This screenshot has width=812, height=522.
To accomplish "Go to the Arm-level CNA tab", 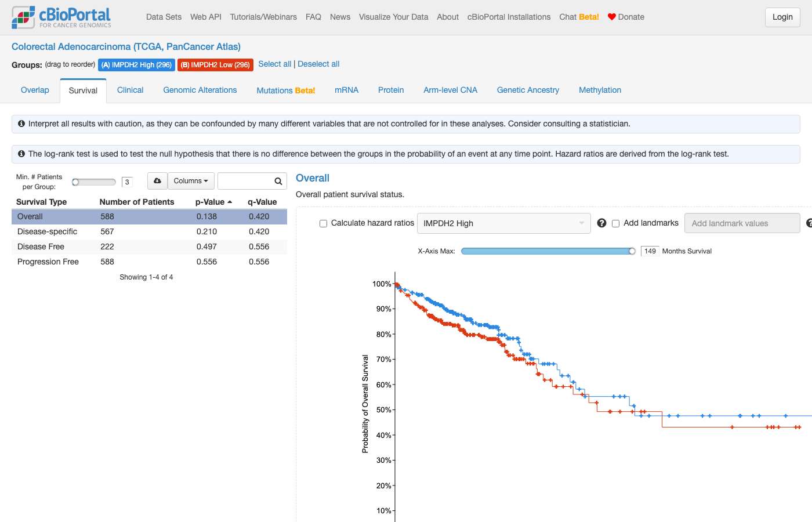I will pyautogui.click(x=450, y=90).
